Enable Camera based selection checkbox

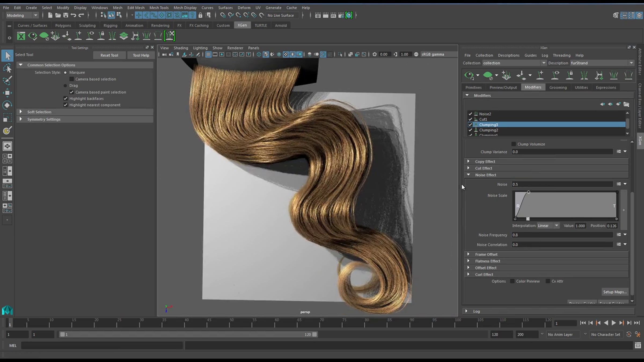72,79
